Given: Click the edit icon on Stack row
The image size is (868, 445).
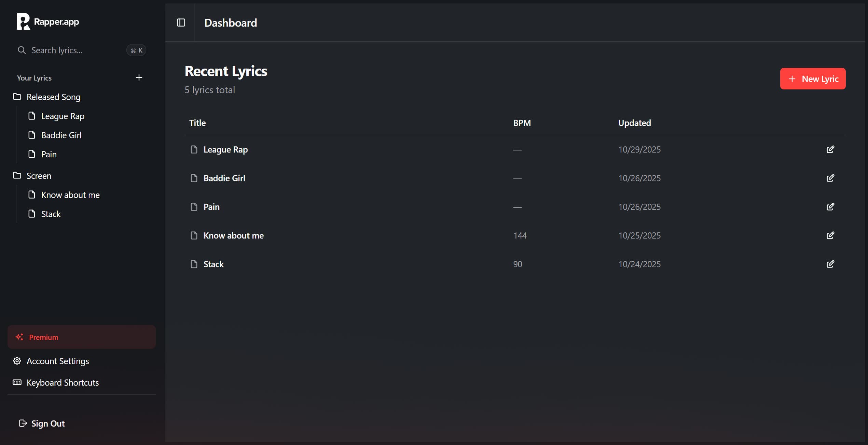Looking at the screenshot, I should point(830,264).
